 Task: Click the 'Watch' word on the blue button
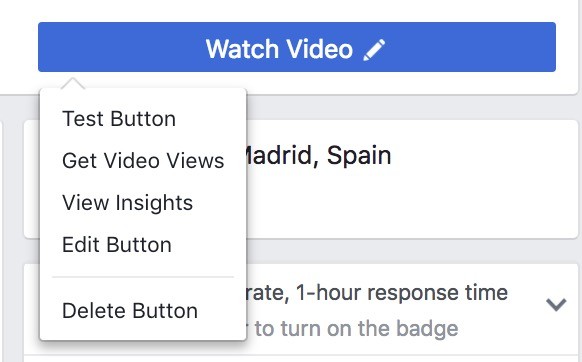point(242,49)
